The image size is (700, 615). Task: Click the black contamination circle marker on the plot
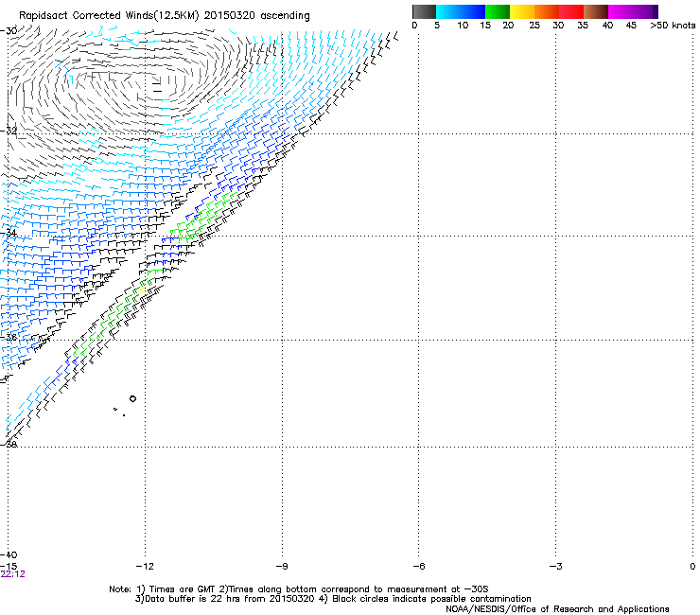click(x=132, y=399)
